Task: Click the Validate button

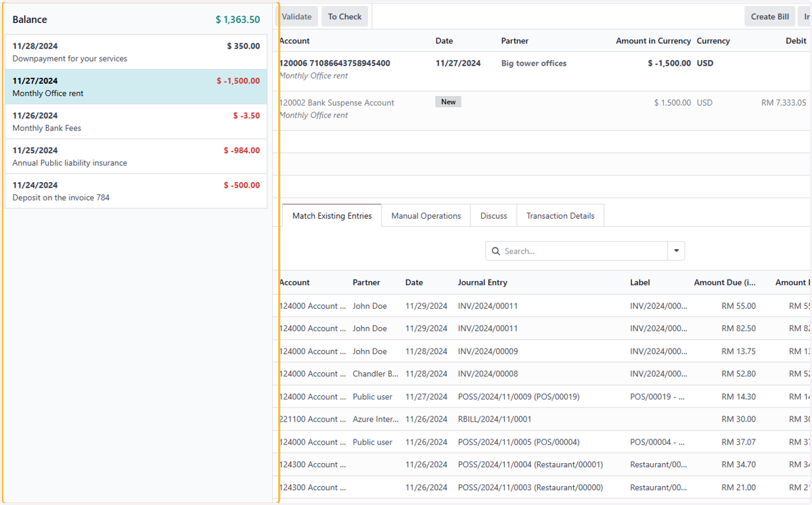Action: click(296, 17)
